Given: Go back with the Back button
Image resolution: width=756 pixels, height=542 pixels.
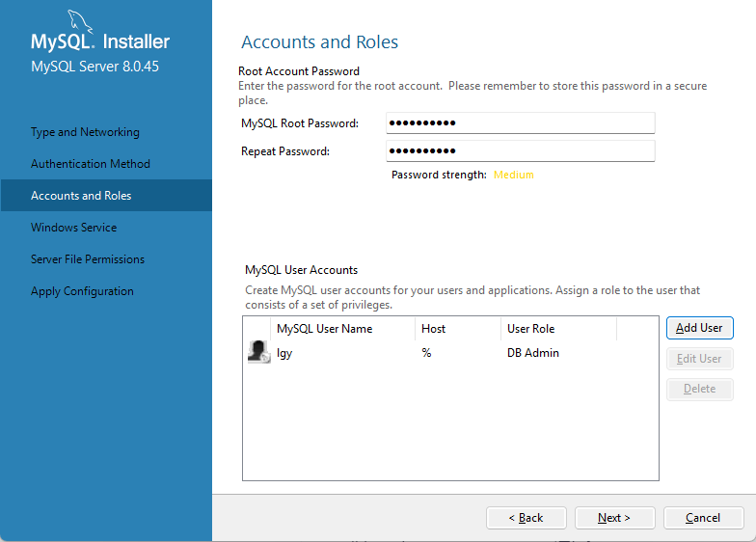Looking at the screenshot, I should (x=526, y=518).
